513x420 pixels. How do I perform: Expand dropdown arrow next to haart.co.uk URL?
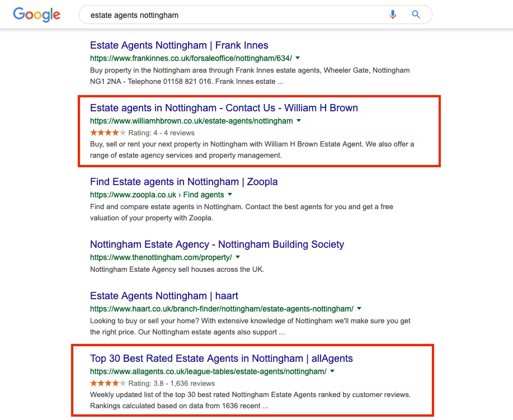pyautogui.click(x=359, y=309)
